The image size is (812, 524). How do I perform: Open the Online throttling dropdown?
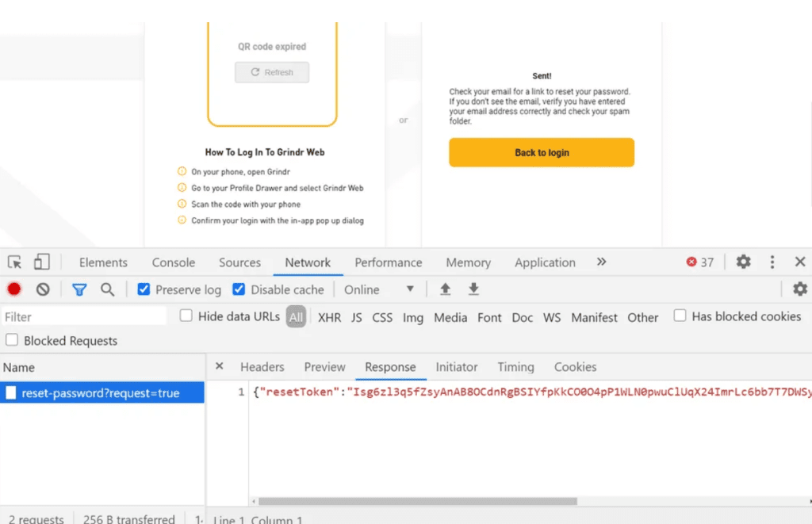click(x=379, y=289)
